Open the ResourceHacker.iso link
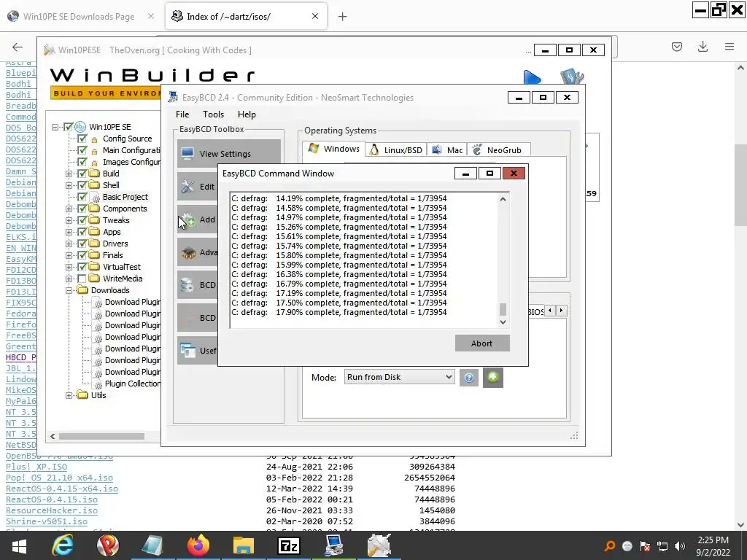 click(x=52, y=510)
